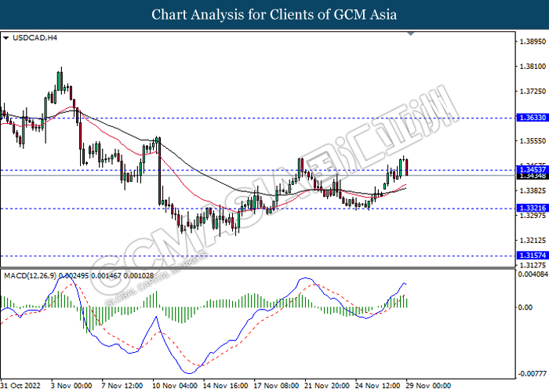Click the current price 1.34348 black label
The image size is (549, 392).
(x=533, y=176)
